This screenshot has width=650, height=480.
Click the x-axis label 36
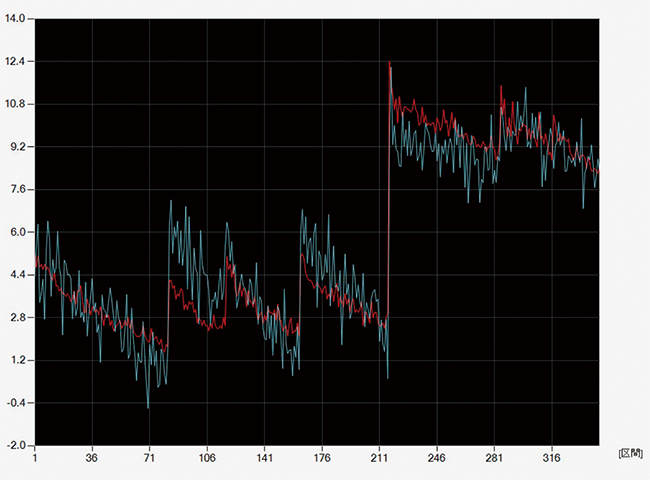click(92, 458)
